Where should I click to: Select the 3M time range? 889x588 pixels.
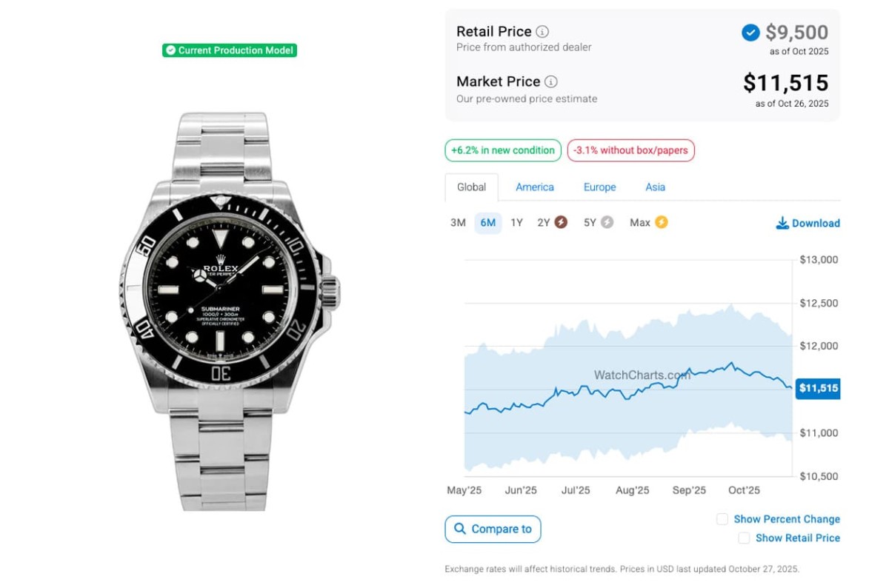458,223
